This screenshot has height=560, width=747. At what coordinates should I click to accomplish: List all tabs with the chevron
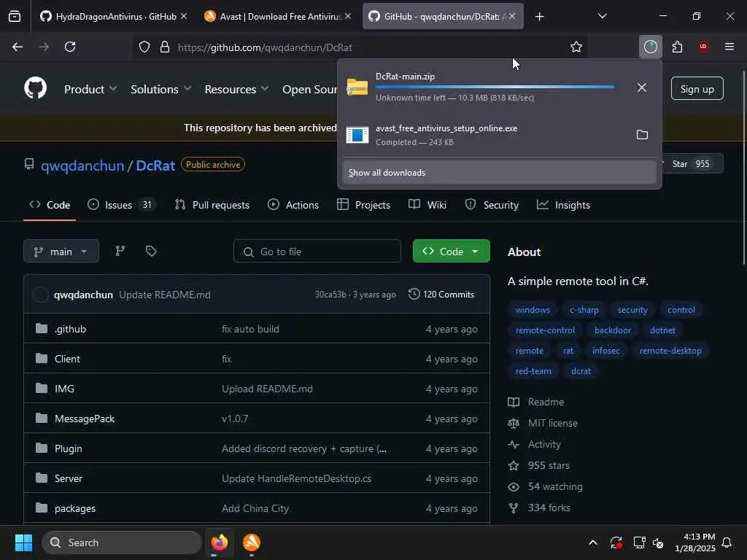[602, 17]
